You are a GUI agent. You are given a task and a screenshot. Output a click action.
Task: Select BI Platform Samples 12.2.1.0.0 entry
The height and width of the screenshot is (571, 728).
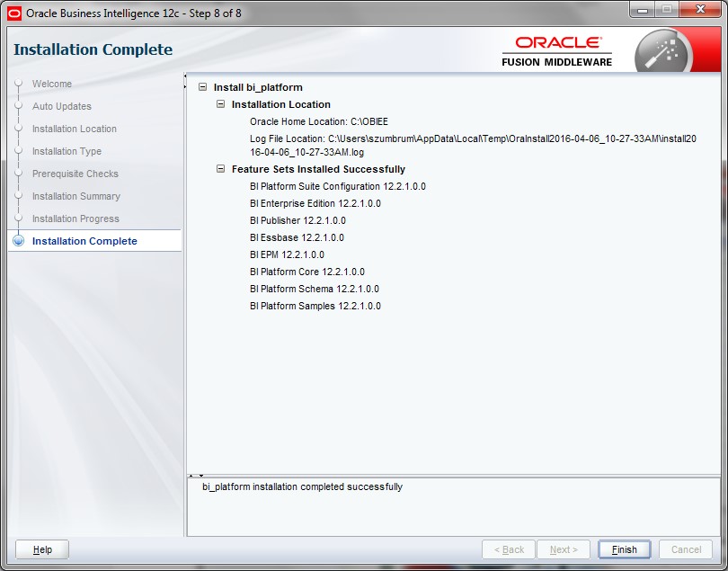click(315, 306)
